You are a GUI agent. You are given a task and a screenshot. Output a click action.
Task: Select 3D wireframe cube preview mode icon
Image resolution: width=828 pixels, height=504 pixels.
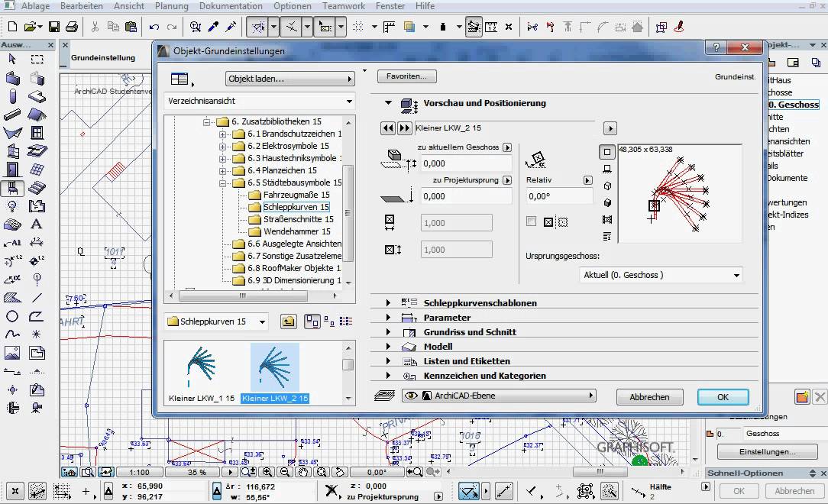click(x=607, y=186)
